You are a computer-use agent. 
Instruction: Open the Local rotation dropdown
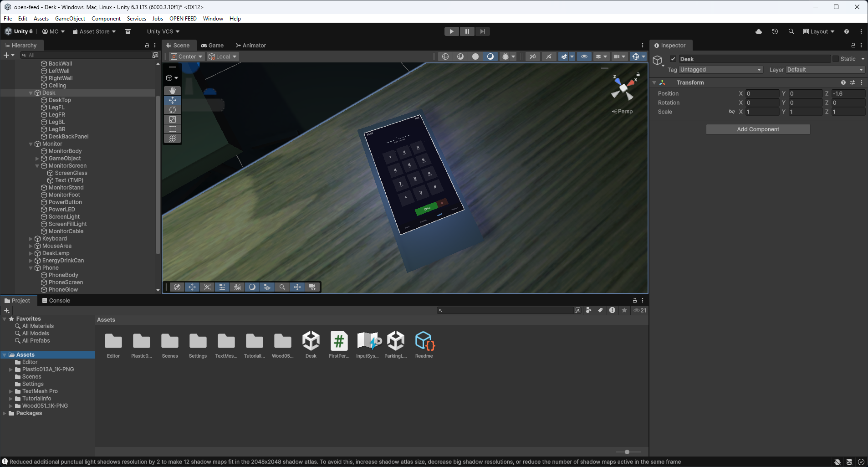[223, 56]
